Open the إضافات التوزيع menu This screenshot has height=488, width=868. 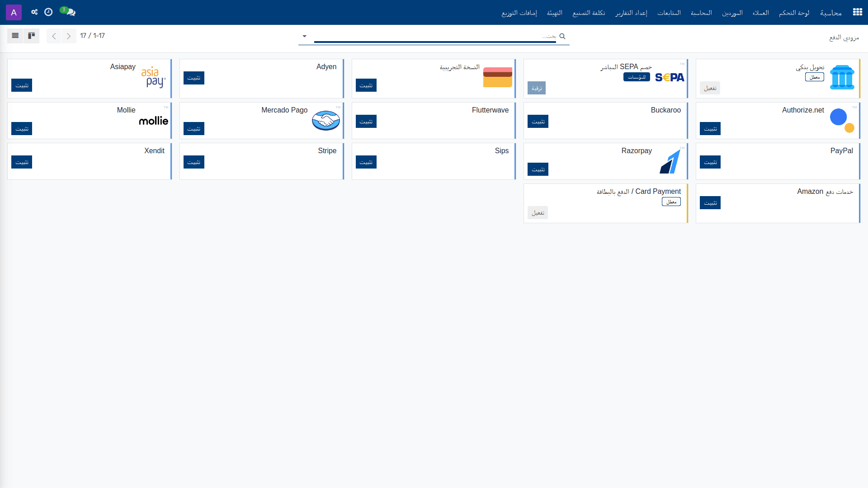click(519, 13)
